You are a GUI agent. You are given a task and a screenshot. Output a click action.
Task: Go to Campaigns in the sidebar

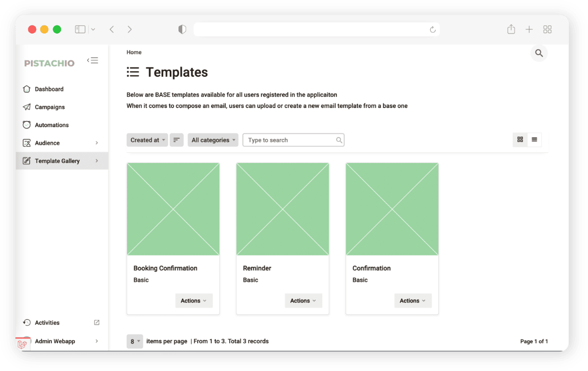coord(49,107)
